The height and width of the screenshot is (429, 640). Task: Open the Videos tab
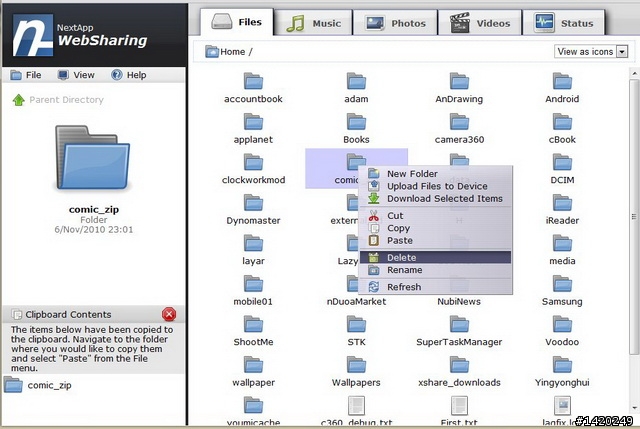pos(480,23)
